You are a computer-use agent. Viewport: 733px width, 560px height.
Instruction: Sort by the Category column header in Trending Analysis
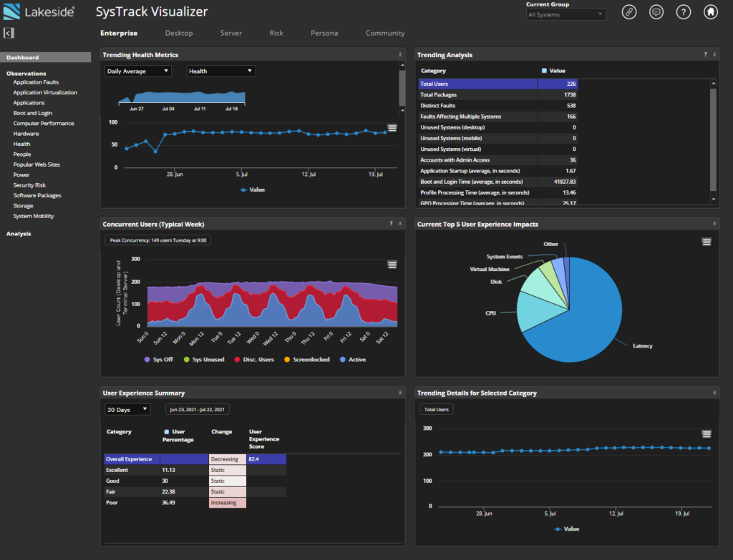point(433,71)
